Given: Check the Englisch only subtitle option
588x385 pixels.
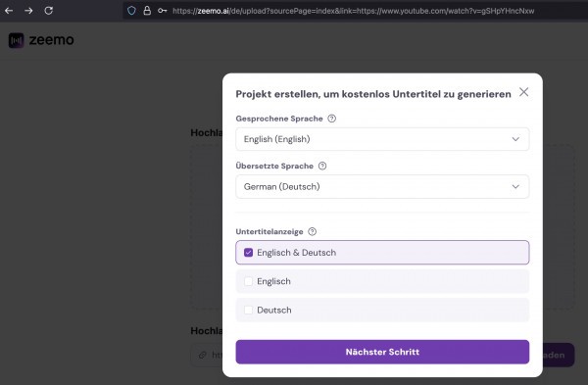Looking at the screenshot, I should click(x=248, y=281).
